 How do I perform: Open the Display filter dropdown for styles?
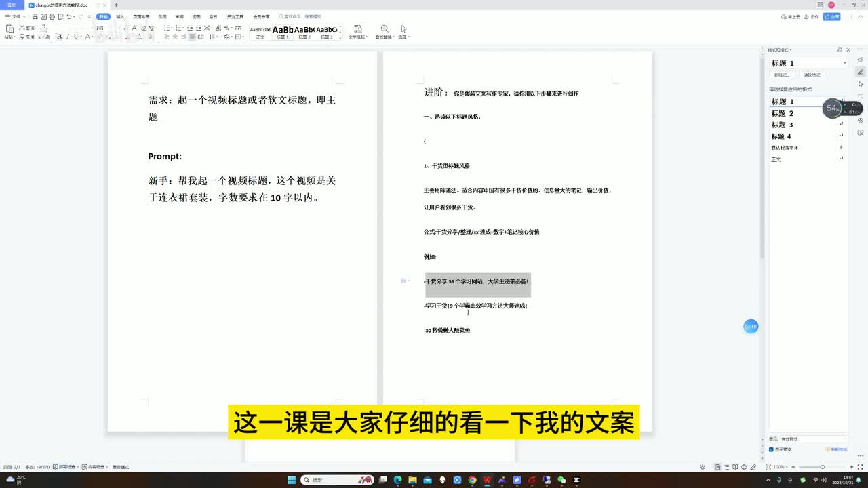[813, 439]
